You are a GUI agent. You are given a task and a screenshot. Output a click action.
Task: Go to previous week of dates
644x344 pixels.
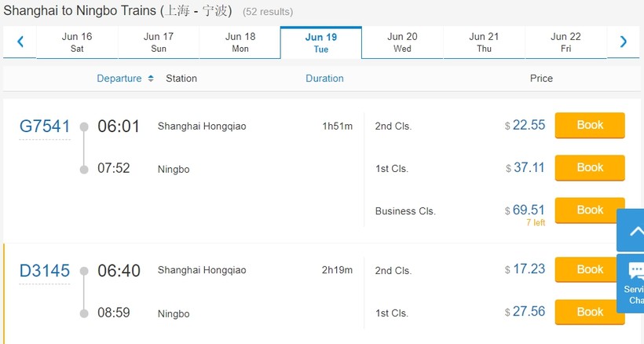coord(20,42)
